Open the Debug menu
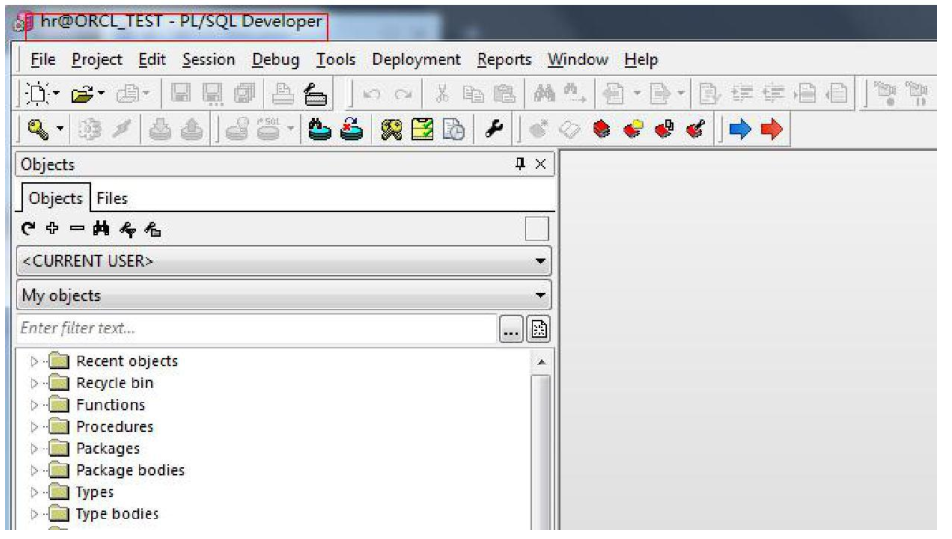Viewport: 952px width, 539px height. [276, 59]
